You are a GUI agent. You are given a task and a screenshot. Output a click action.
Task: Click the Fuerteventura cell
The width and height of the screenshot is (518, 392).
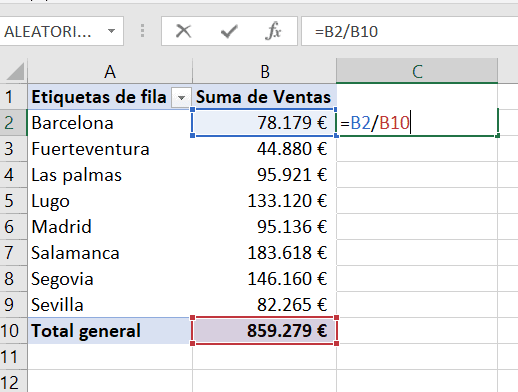coord(110,149)
